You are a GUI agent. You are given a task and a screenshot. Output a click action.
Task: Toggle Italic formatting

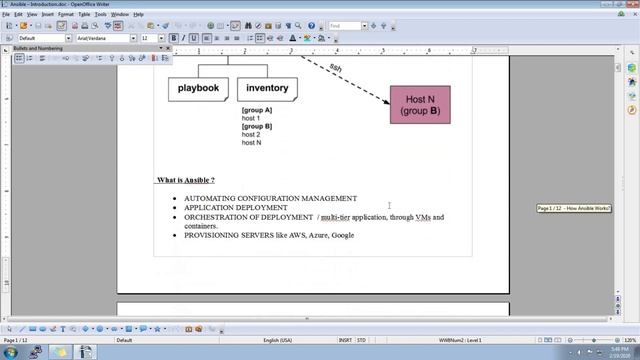tap(183, 38)
